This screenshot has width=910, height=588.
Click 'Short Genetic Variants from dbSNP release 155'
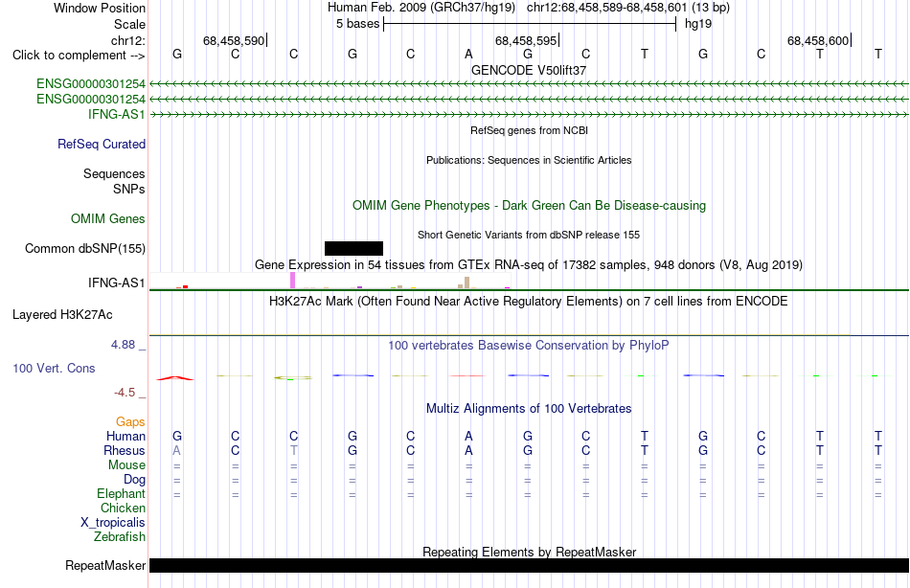tap(529, 235)
